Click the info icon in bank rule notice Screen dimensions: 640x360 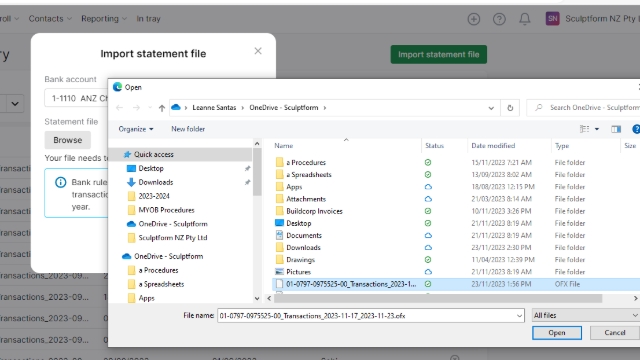(x=60, y=182)
